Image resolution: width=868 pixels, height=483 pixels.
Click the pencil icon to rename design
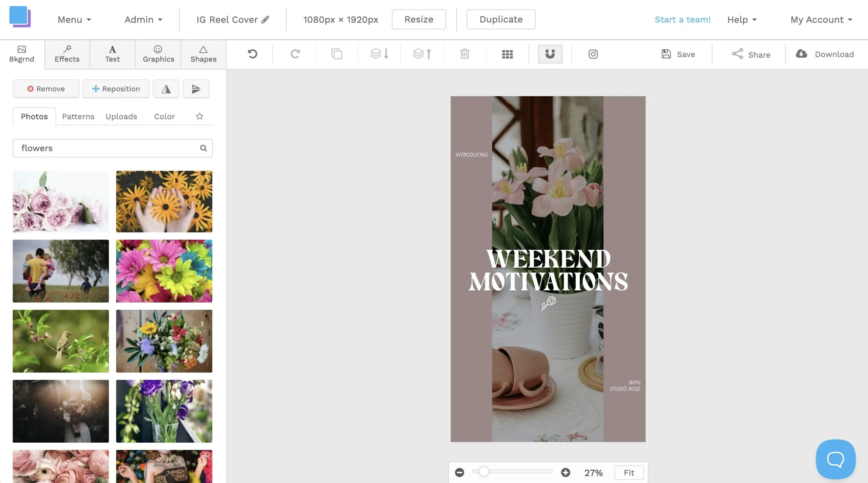click(265, 19)
